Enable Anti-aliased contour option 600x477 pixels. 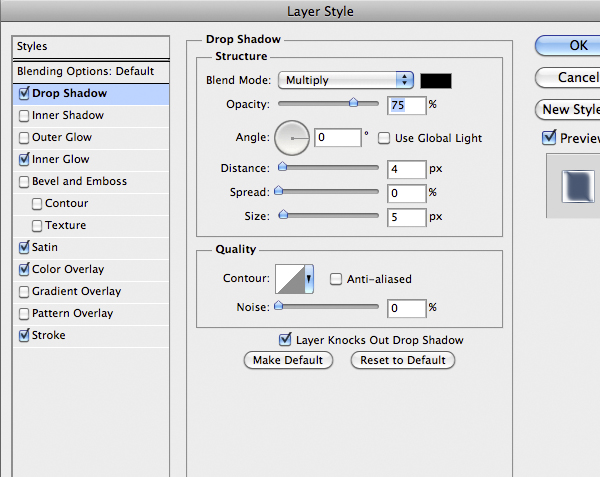click(x=337, y=279)
